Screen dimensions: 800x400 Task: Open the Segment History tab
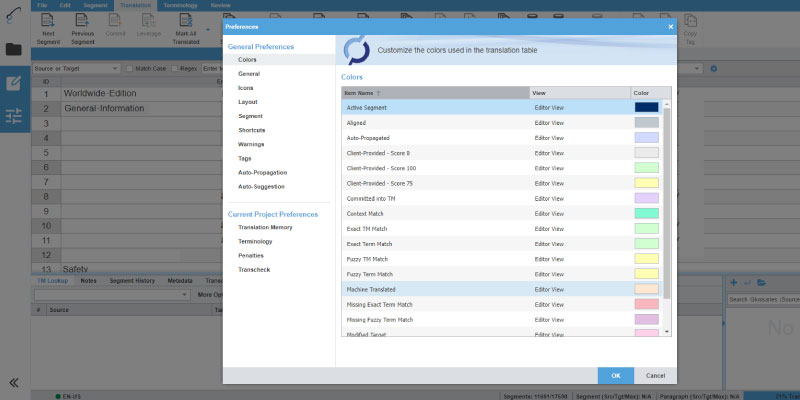coord(132,281)
